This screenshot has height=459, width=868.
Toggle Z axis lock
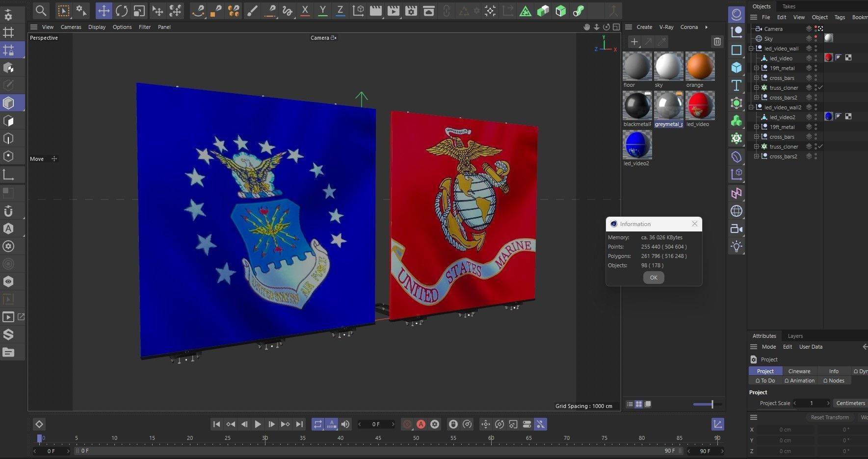tap(340, 11)
